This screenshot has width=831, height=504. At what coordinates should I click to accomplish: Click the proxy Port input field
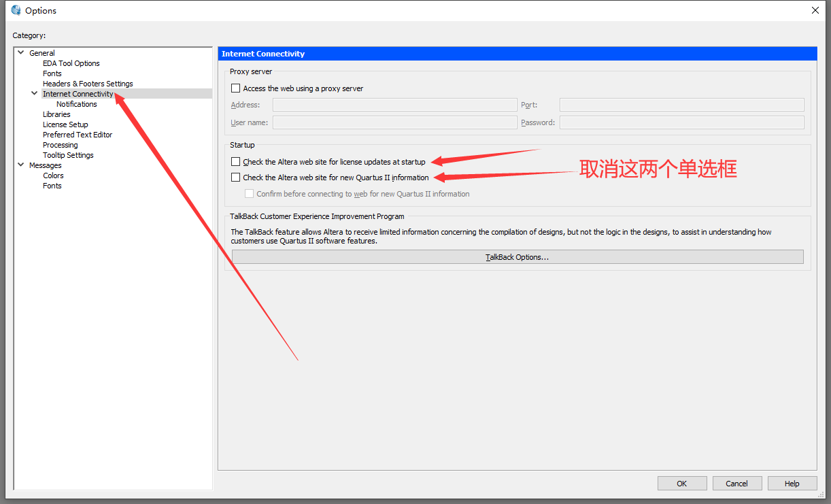pyautogui.click(x=682, y=105)
